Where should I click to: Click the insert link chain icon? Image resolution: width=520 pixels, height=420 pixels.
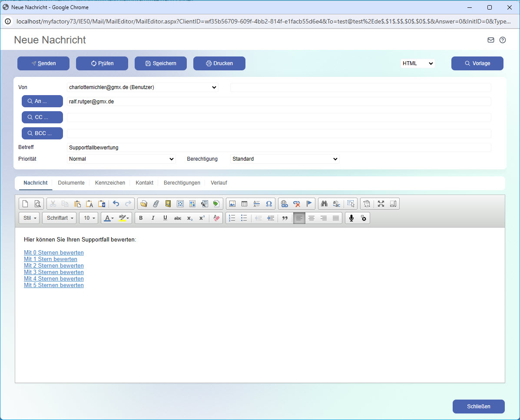285,204
